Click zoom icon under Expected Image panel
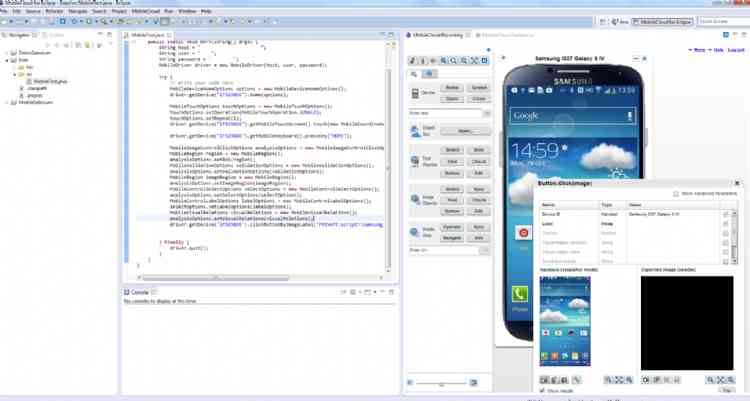This screenshot has width=750, height=401. tap(710, 380)
